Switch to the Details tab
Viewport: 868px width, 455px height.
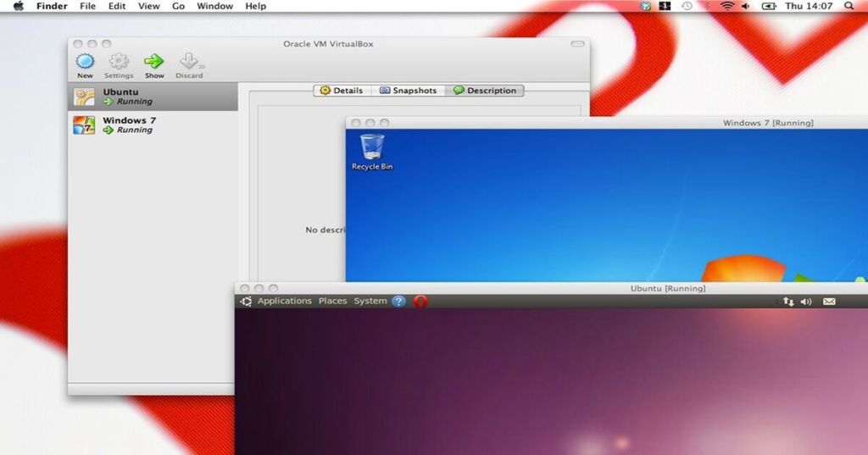pos(342,90)
